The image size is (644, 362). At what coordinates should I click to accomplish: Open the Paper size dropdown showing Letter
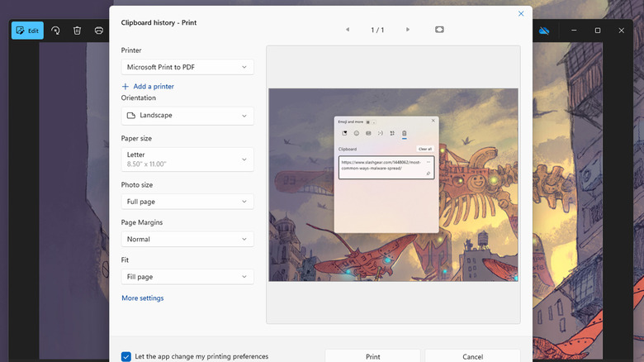(187, 159)
